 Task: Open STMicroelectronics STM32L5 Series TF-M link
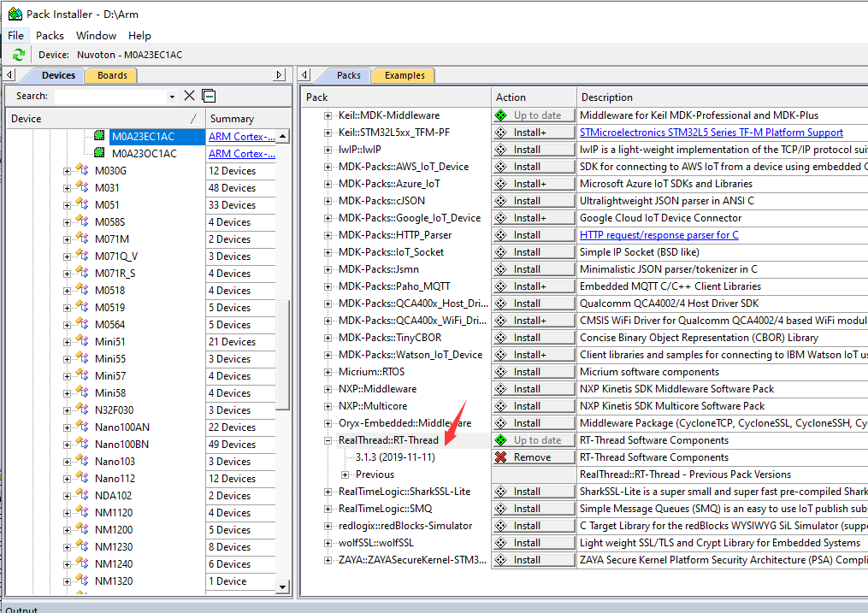[712, 133]
